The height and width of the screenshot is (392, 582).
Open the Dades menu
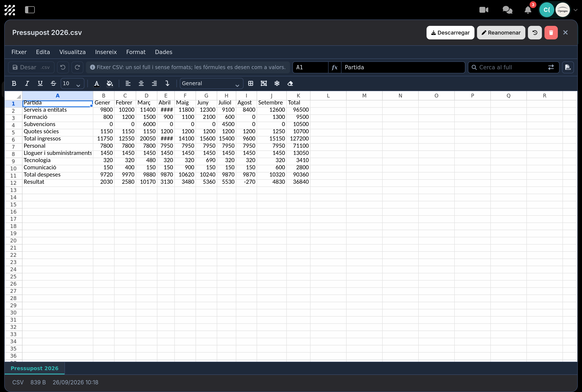[x=164, y=52]
